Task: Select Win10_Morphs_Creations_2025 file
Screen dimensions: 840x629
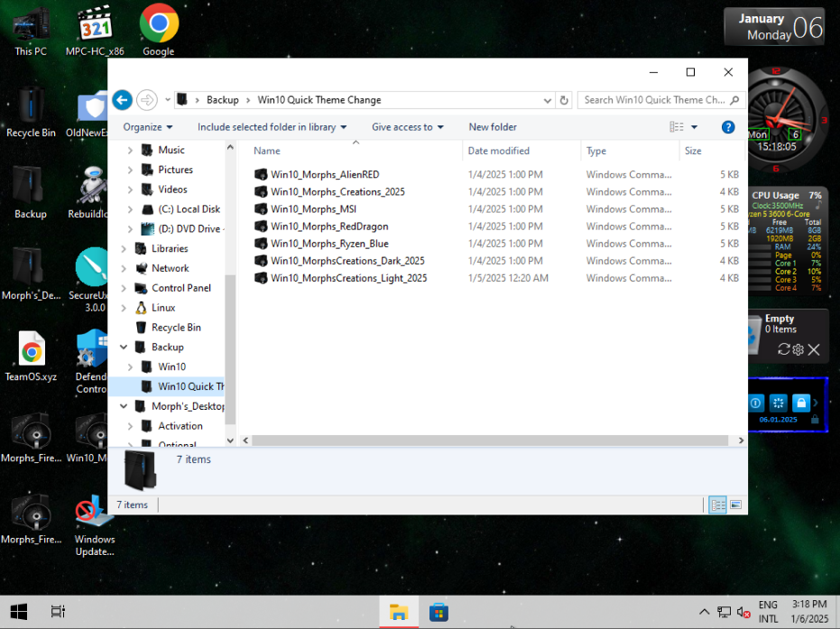Action: tap(337, 192)
